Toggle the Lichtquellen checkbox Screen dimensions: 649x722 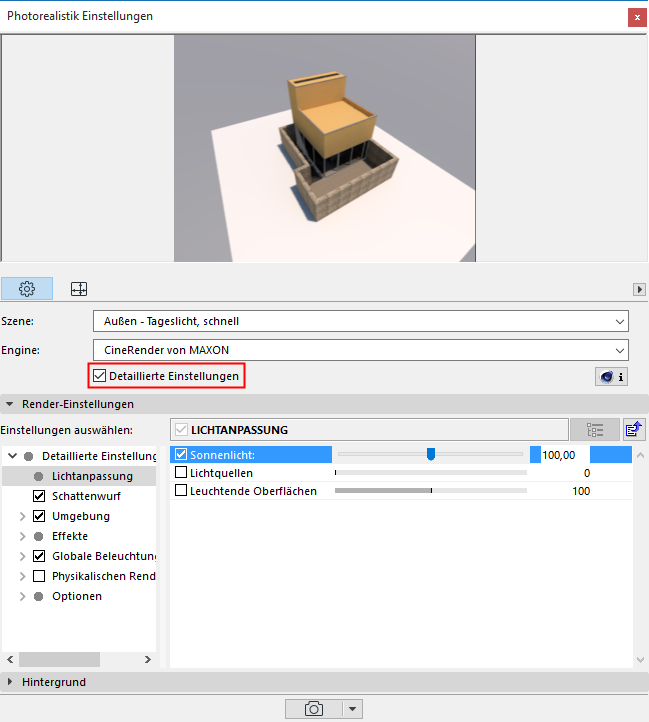181,472
